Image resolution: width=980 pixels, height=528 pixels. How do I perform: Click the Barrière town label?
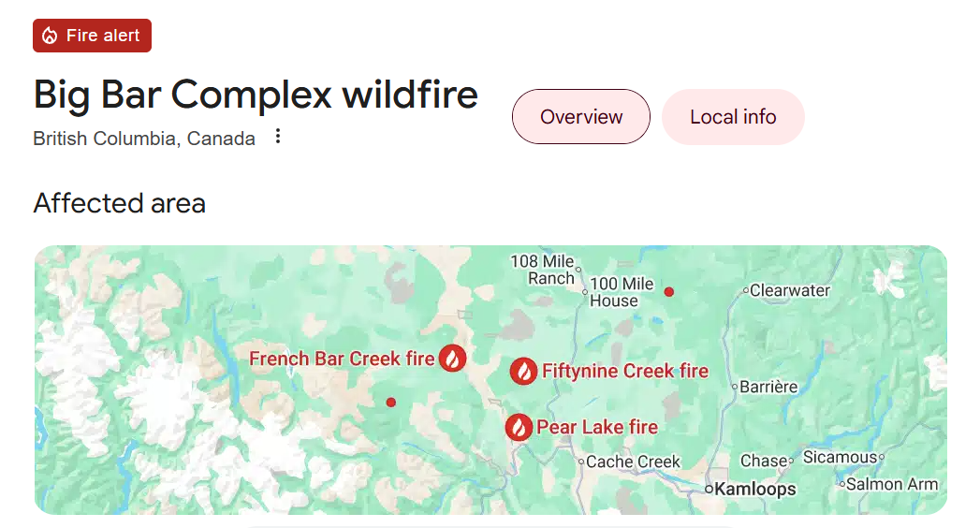(x=768, y=387)
